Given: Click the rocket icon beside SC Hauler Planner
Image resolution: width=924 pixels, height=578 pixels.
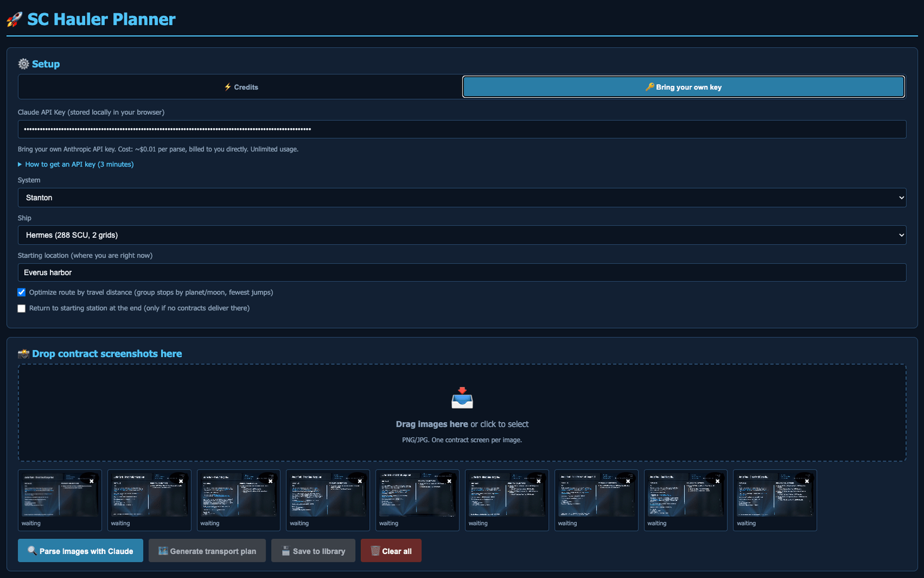Looking at the screenshot, I should [14, 20].
